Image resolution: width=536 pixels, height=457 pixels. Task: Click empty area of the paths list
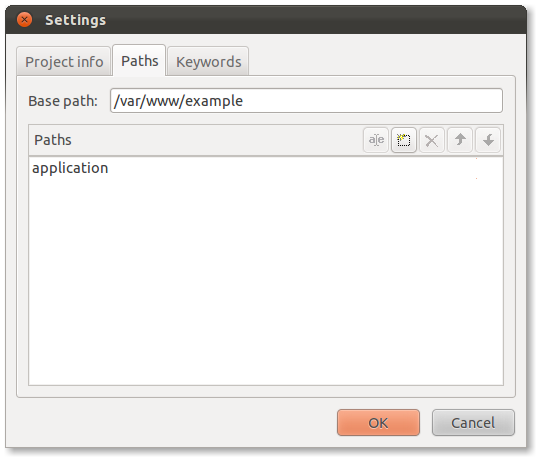[x=266, y=280]
